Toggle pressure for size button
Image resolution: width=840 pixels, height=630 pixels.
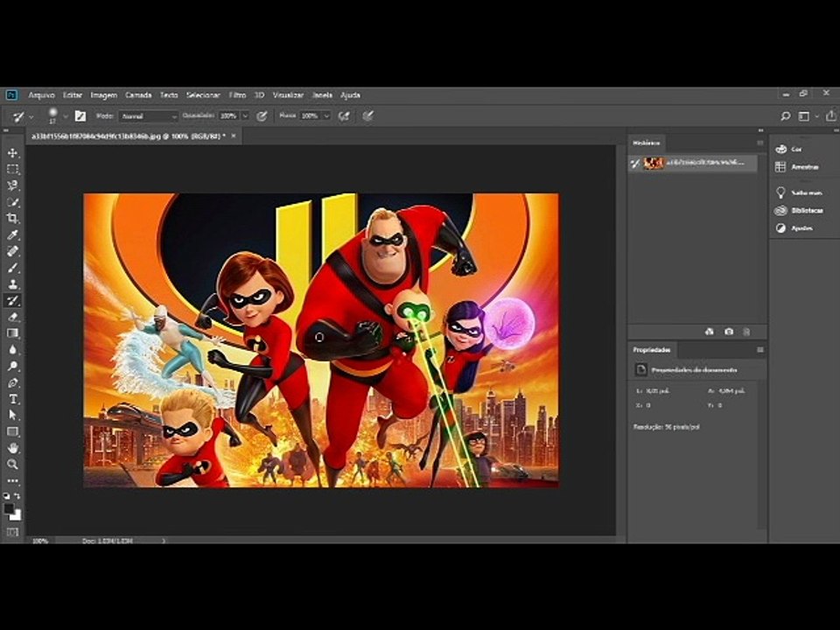(x=368, y=115)
